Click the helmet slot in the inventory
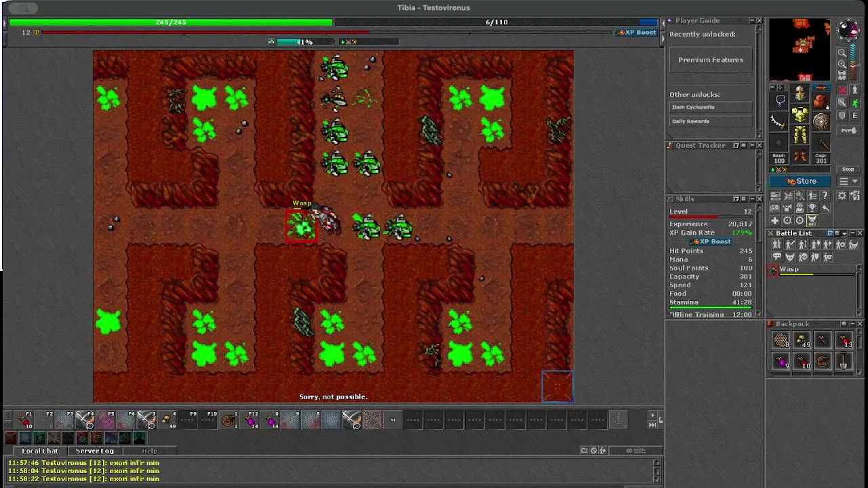Image resolution: width=868 pixels, height=488 pixels. coord(800,93)
